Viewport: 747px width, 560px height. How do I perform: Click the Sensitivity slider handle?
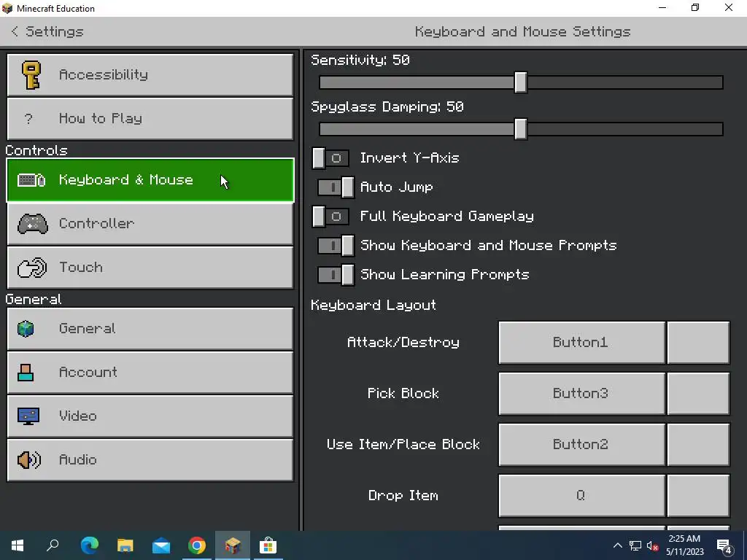pyautogui.click(x=521, y=82)
